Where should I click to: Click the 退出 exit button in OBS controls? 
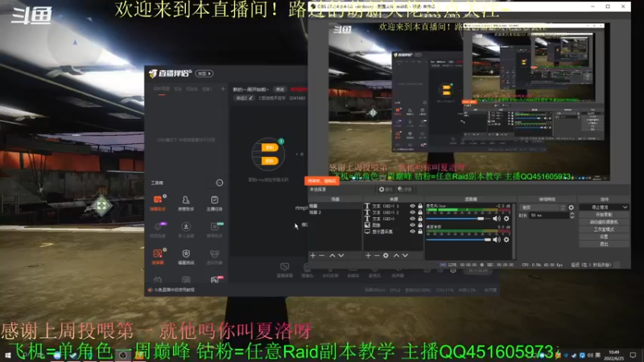point(604,245)
